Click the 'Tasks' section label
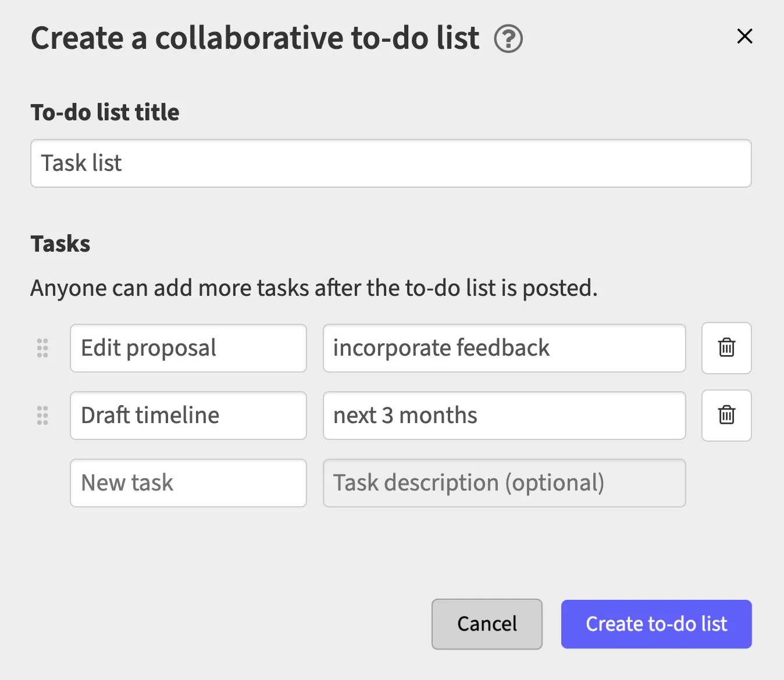 pyautogui.click(x=60, y=244)
